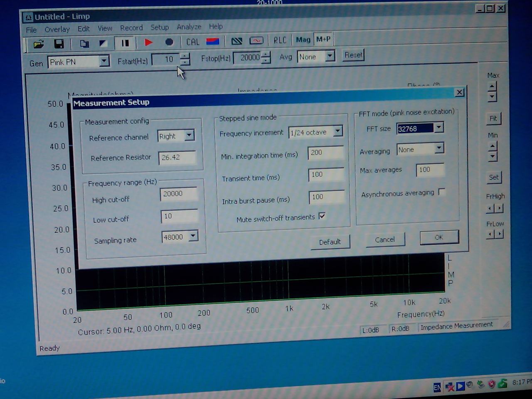Image resolution: width=532 pixels, height=399 pixels.
Task: Expand the Gen Pink PN dropdown
Action: (x=104, y=61)
